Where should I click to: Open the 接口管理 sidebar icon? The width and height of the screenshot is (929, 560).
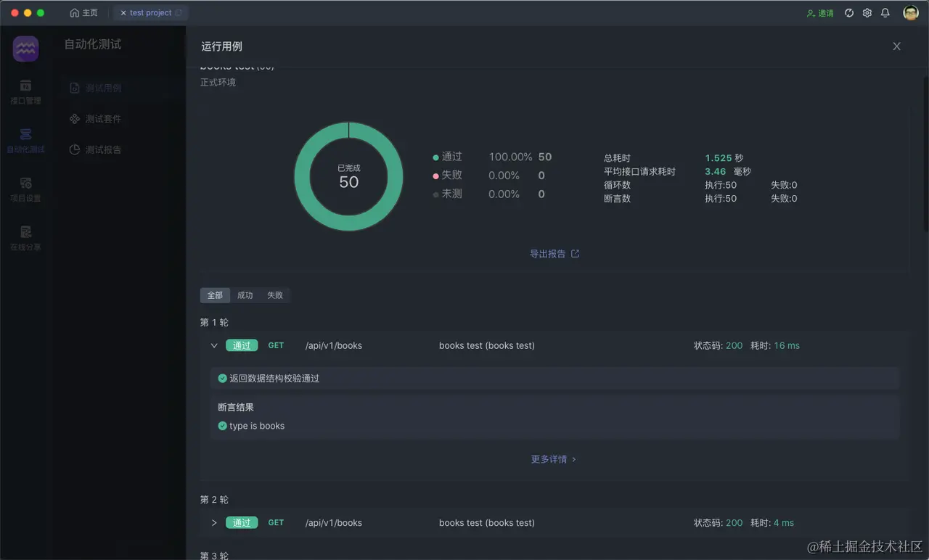click(x=25, y=93)
